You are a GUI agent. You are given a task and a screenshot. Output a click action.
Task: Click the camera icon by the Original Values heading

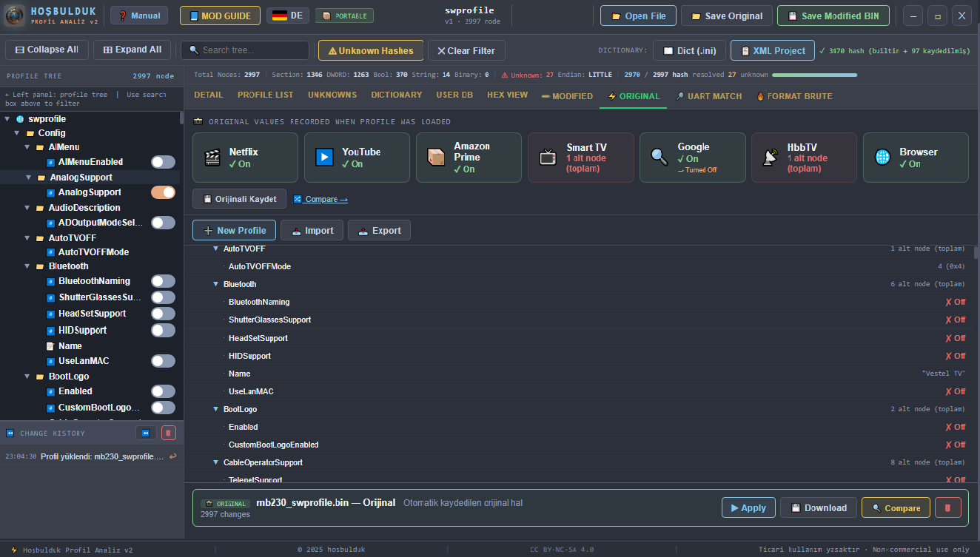[198, 122]
